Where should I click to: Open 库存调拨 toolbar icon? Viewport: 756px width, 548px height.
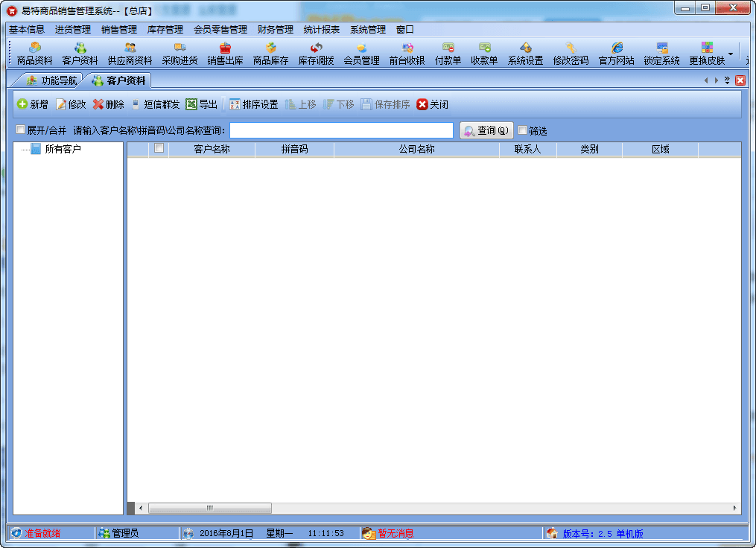[316, 54]
